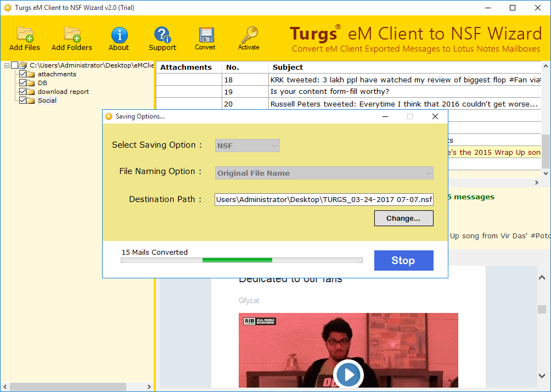Open the About info icon
The image size is (551, 392).
point(119,35)
